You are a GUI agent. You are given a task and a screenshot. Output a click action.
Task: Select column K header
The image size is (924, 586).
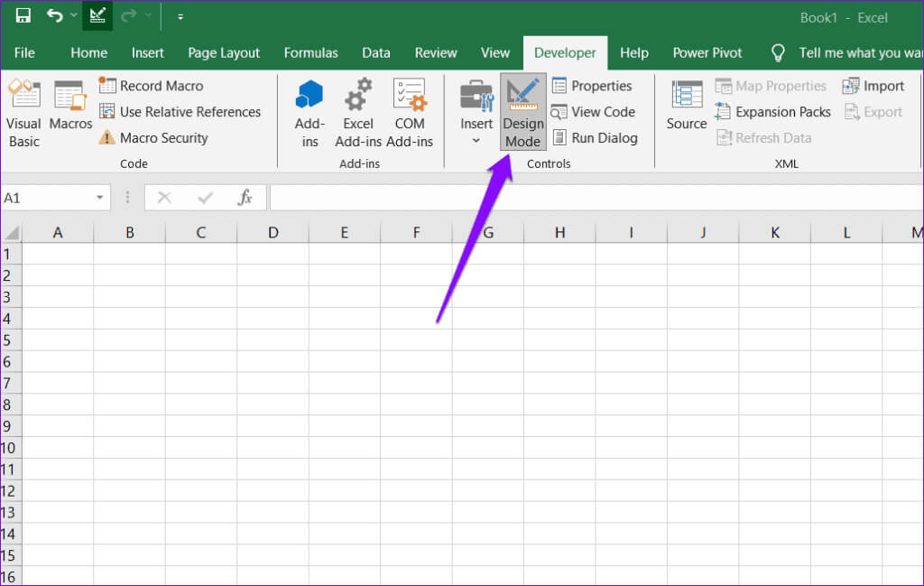pos(775,232)
